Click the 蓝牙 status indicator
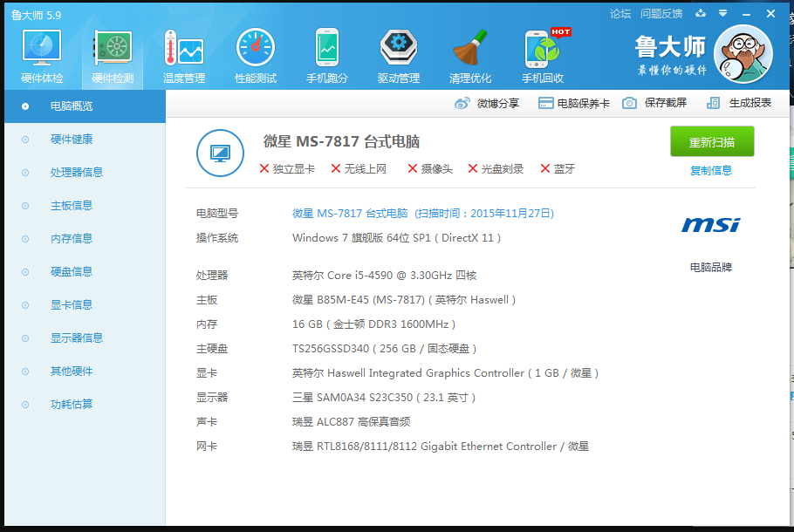Image resolution: width=794 pixels, height=532 pixels. coord(558,169)
